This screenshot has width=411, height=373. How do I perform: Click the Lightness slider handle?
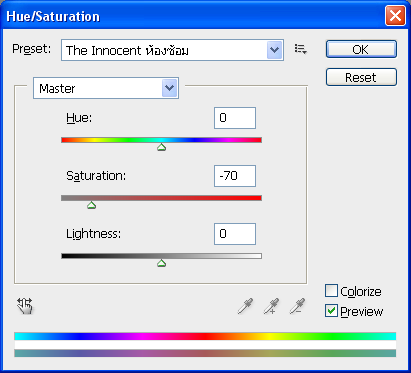point(162,263)
